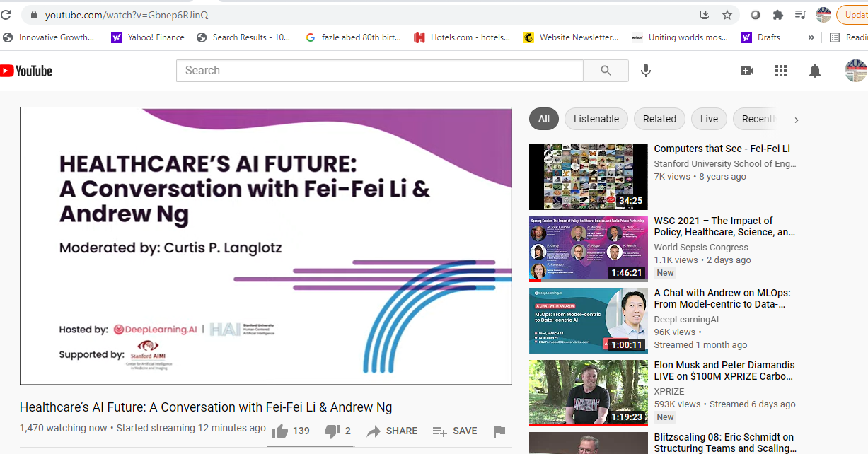
Task: Select the Live filter chip
Action: pos(710,119)
